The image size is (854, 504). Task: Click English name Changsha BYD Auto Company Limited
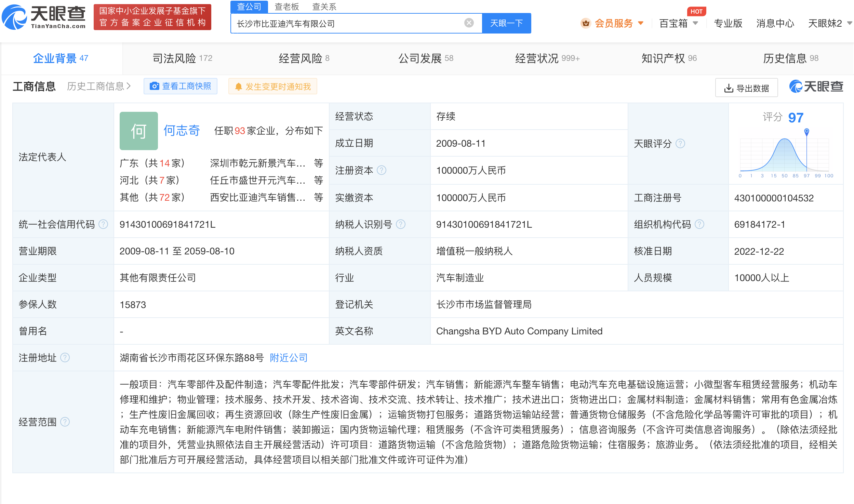coord(519,331)
